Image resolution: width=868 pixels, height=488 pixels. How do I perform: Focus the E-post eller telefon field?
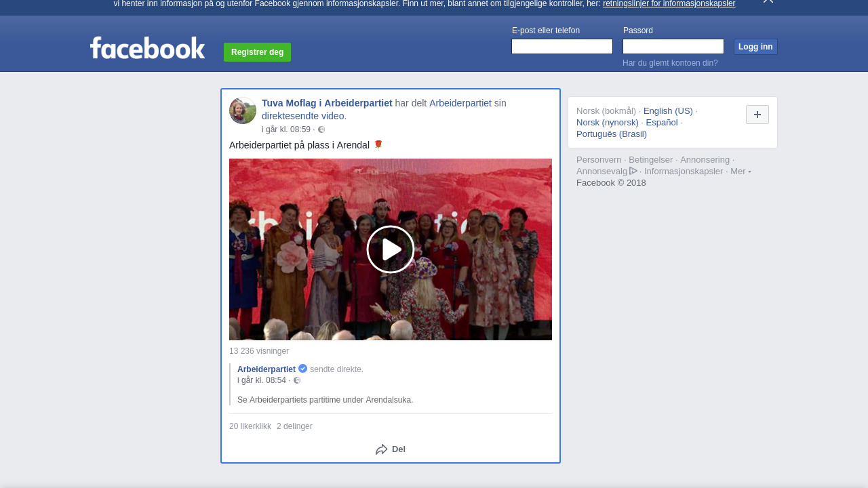point(562,46)
